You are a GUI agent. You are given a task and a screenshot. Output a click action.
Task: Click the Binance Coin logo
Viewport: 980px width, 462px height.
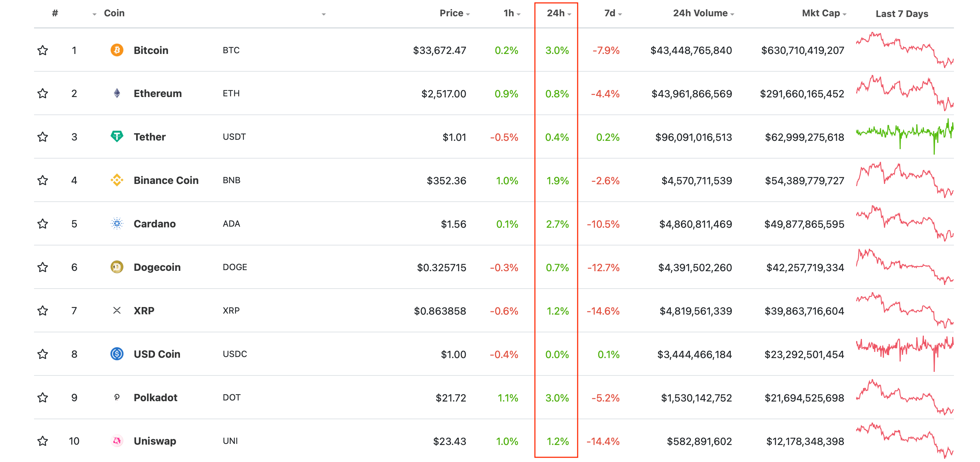[x=117, y=180]
